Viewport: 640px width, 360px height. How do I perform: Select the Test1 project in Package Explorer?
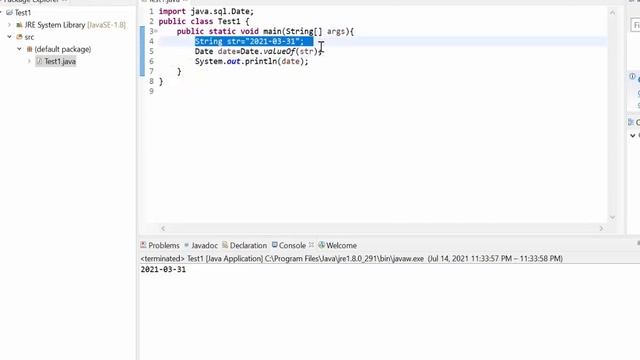[x=23, y=13]
